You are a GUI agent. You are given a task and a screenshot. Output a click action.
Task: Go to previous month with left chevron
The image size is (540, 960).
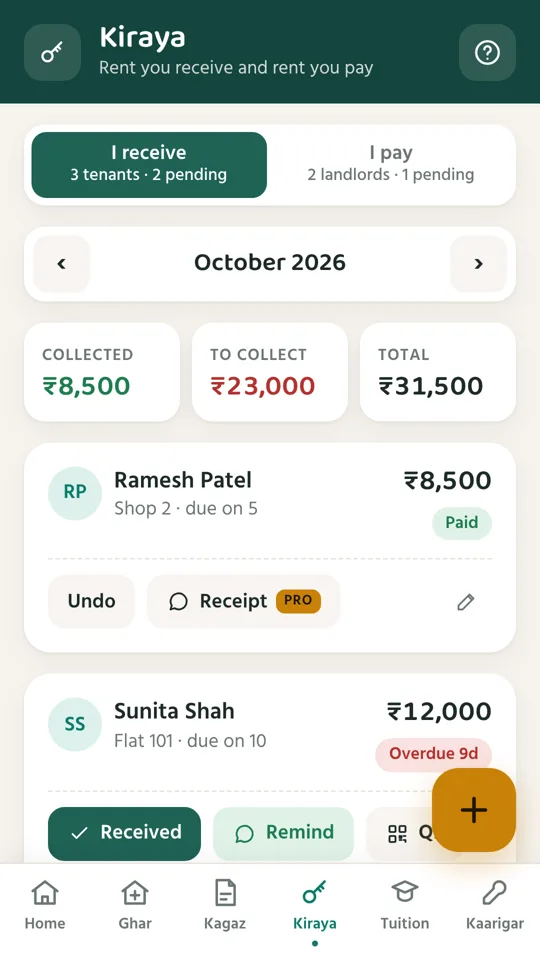(61, 264)
